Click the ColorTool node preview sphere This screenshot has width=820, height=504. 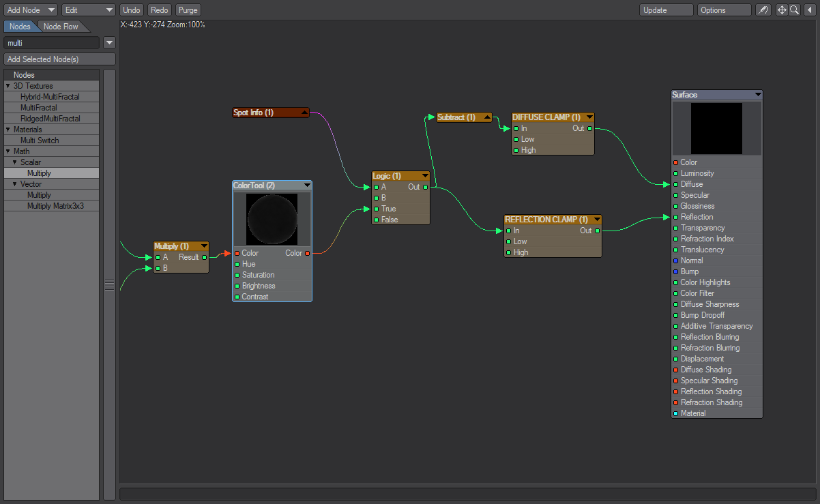[272, 219]
